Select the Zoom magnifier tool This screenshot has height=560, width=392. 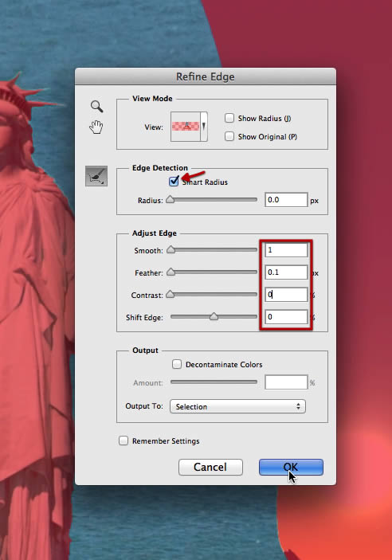coord(96,107)
